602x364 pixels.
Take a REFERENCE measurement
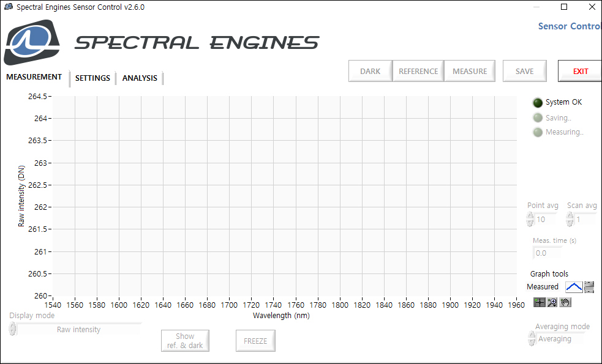pos(418,71)
